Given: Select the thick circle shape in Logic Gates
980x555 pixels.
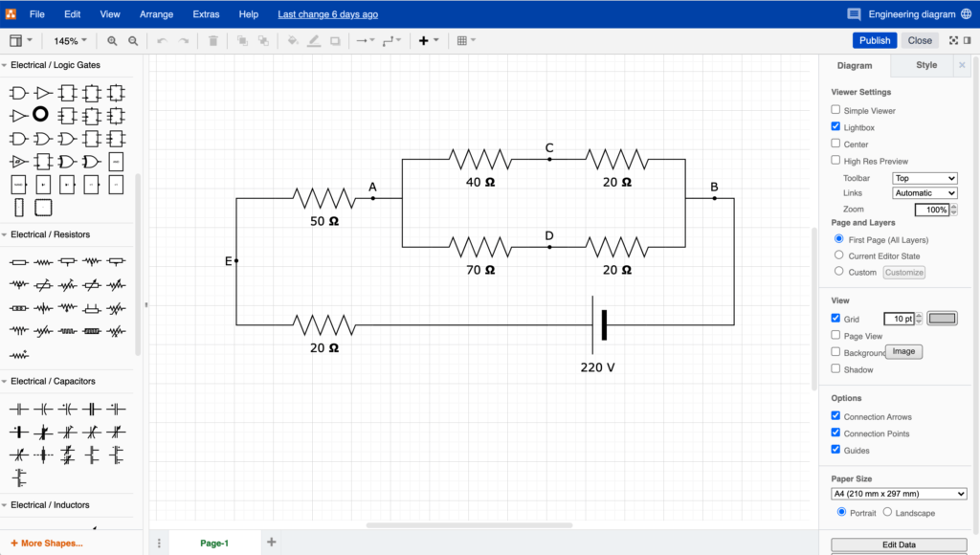Looking at the screenshot, I should tap(40, 114).
